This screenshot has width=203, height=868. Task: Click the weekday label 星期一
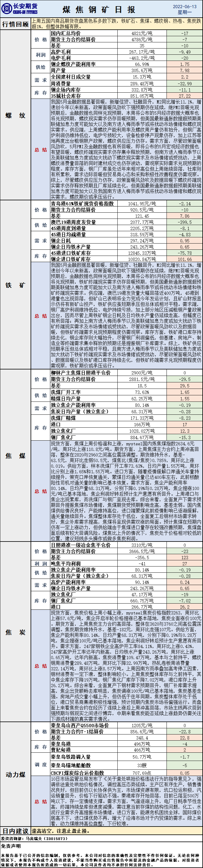pyautogui.click(x=184, y=12)
